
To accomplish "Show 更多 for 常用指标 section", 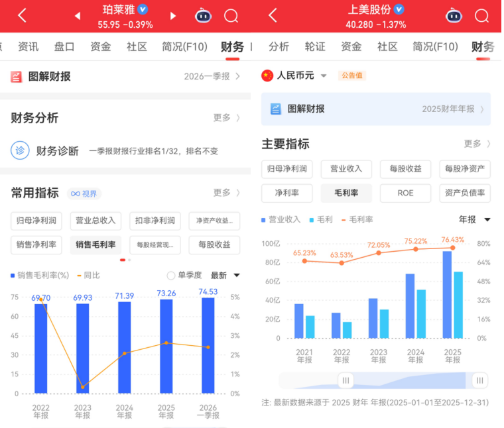I will pos(226,193).
